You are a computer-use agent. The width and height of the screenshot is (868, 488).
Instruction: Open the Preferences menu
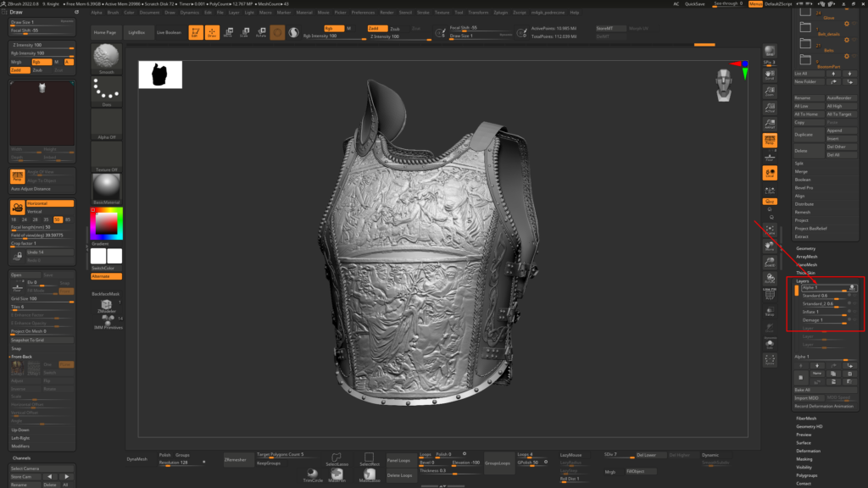click(x=363, y=13)
